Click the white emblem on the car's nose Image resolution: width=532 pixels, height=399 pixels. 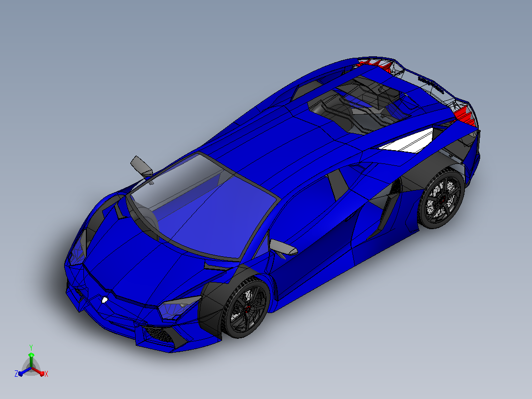105,300
